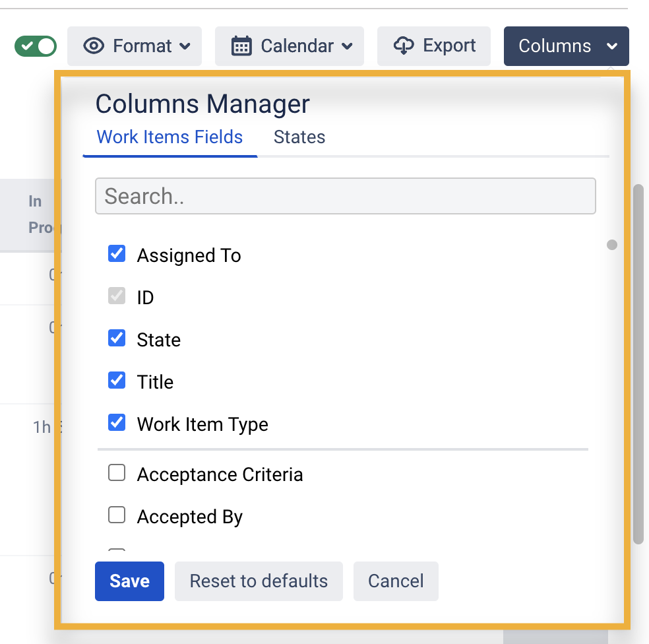Screen dimensions: 649x644
Task: Open the Calendar dropdown chevron
Action: 348,46
